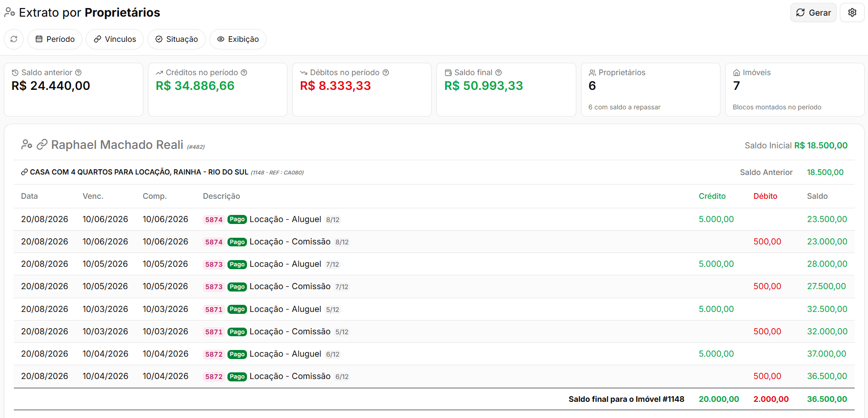Open property CASA COM 4 QUARTOS PARA LOCAÇÃO
The image size is (868, 418).
(x=139, y=172)
